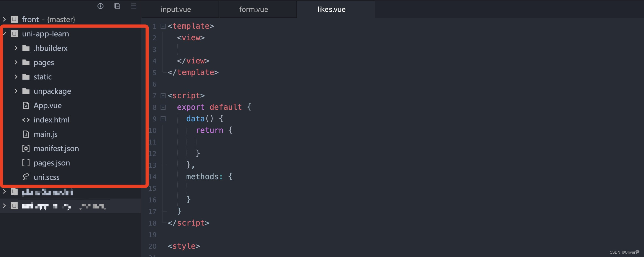
Task: Click the index.html file icon
Action: 26,120
